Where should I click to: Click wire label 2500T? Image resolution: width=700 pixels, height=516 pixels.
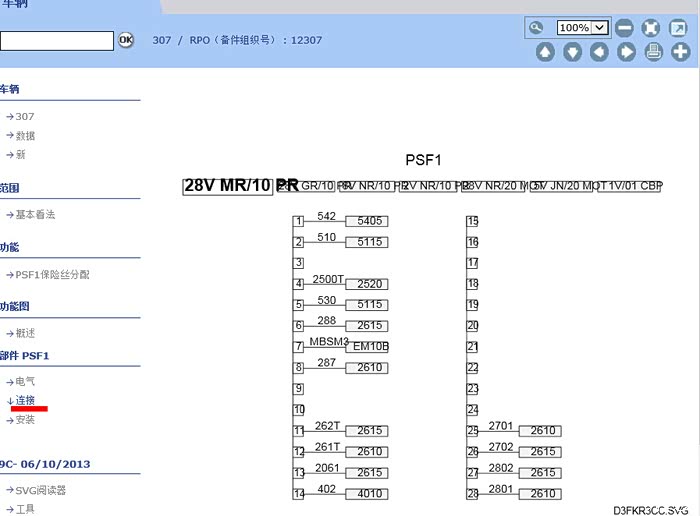328,279
